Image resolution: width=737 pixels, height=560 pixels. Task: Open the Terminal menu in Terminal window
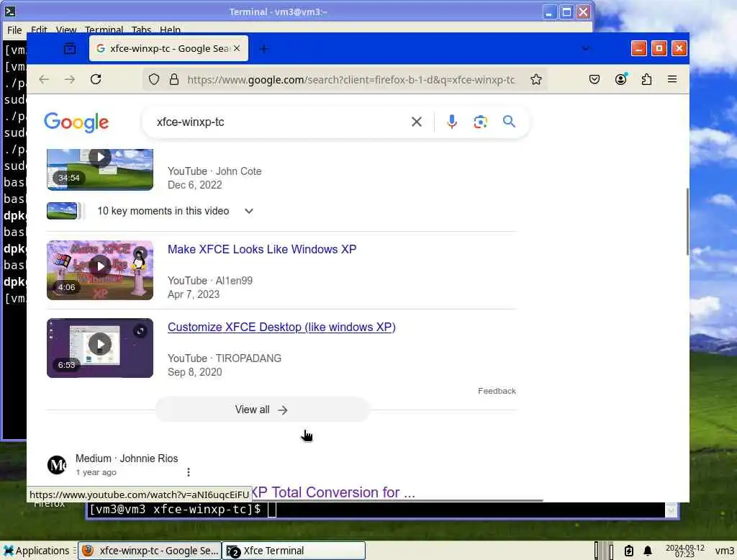pyautogui.click(x=104, y=30)
